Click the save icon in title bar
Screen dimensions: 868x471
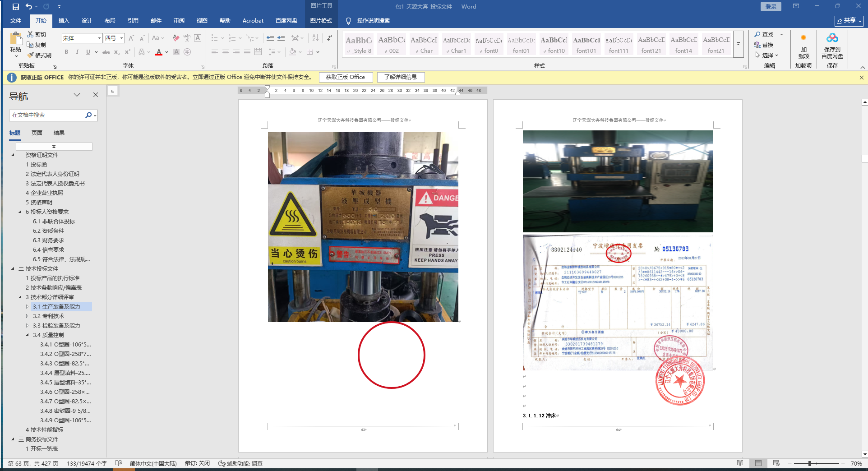pyautogui.click(x=16, y=7)
